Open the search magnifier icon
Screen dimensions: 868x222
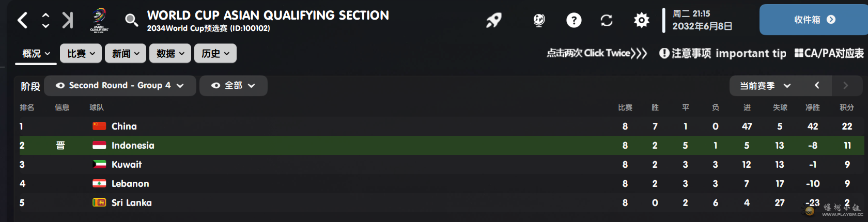(x=131, y=20)
